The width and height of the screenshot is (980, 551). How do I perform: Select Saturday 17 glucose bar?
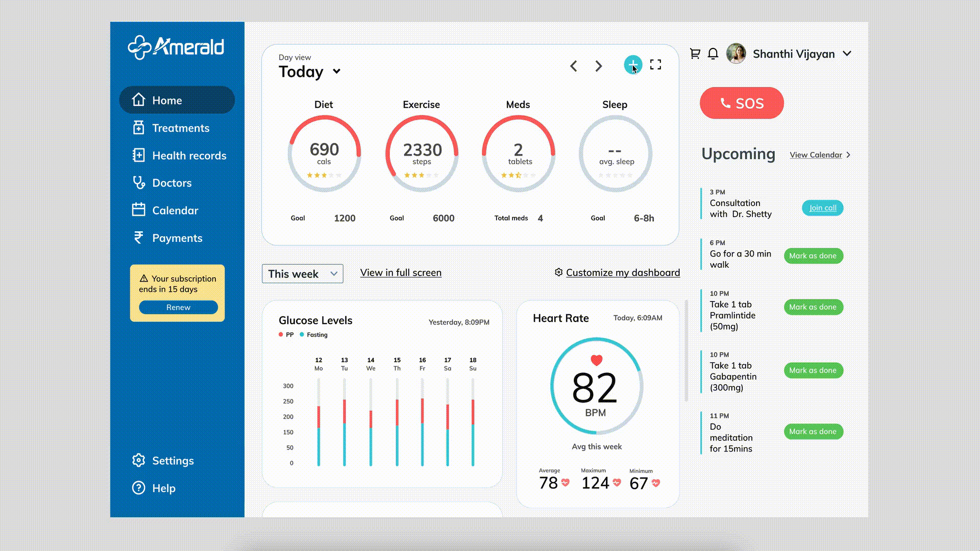(448, 422)
